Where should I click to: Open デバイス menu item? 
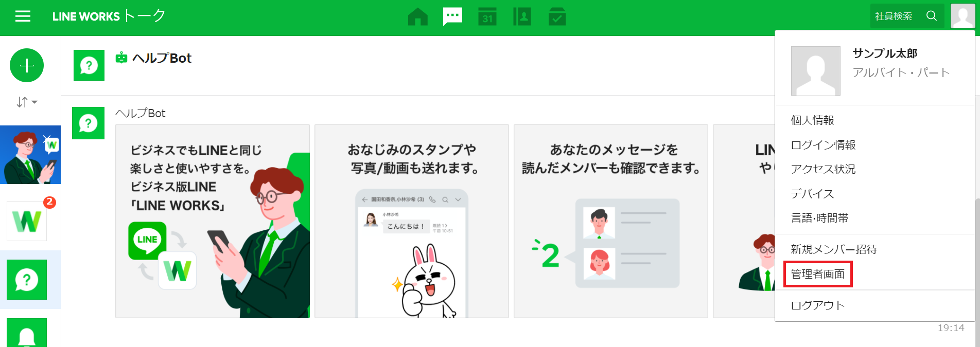812,194
